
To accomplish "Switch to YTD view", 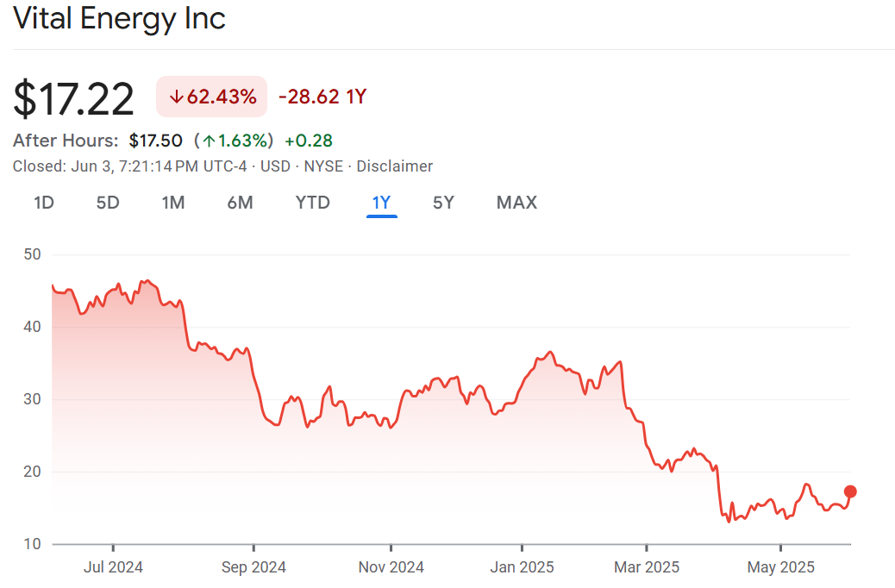I will tap(312, 203).
